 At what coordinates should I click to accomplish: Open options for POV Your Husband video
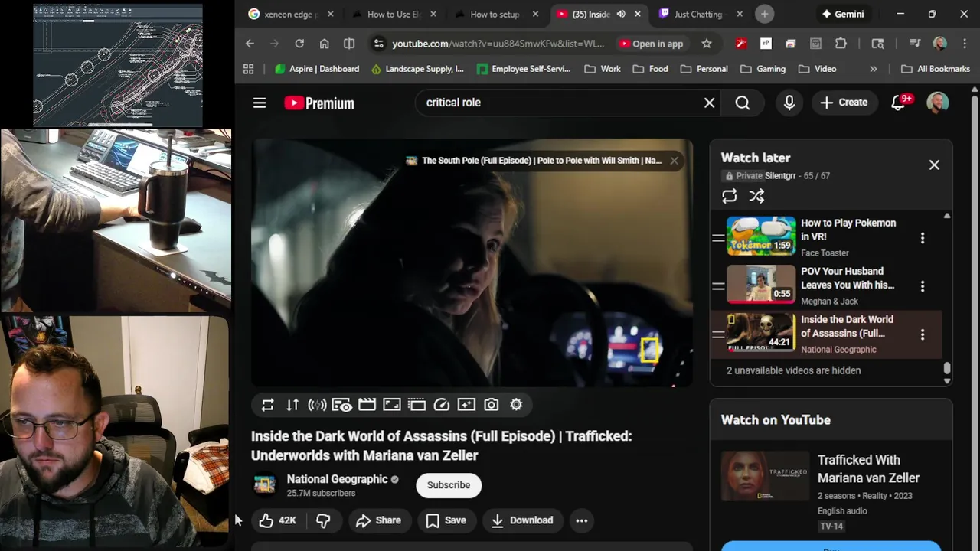pos(923,286)
